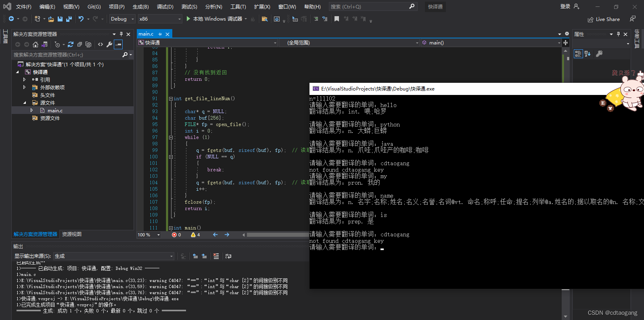Click the Comment selected lines icon

(316, 19)
